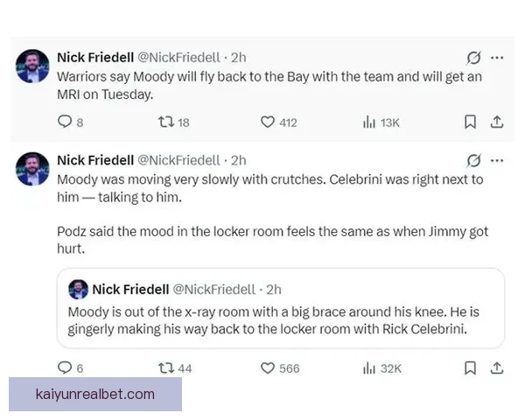Viewport: 525px width, 420px height.
Task: Open Nick Friedell avatar on first tweet
Action: click(x=33, y=66)
